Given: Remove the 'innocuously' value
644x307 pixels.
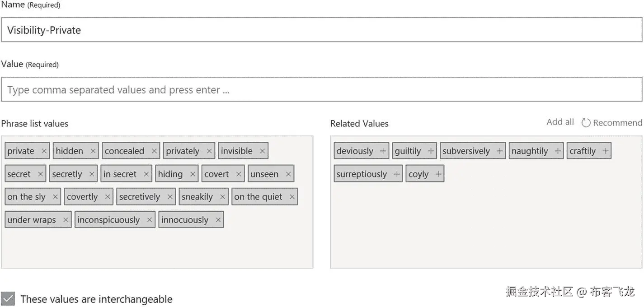Looking at the screenshot, I should coord(218,220).
